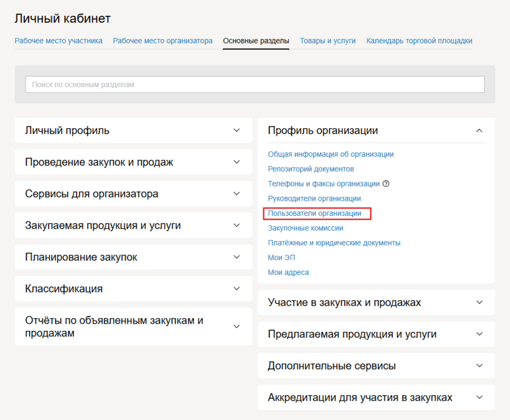Click the Поиск по основным разделам field
510x420 pixels.
(255, 84)
